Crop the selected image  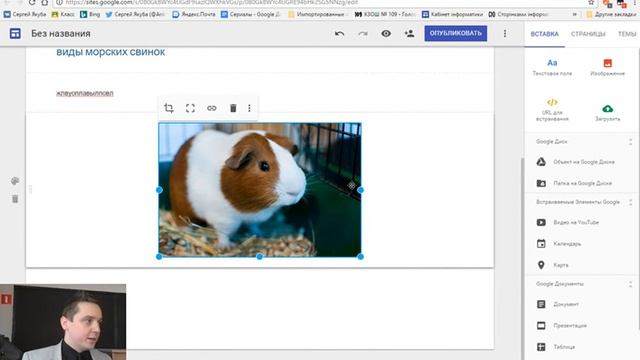pos(169,108)
